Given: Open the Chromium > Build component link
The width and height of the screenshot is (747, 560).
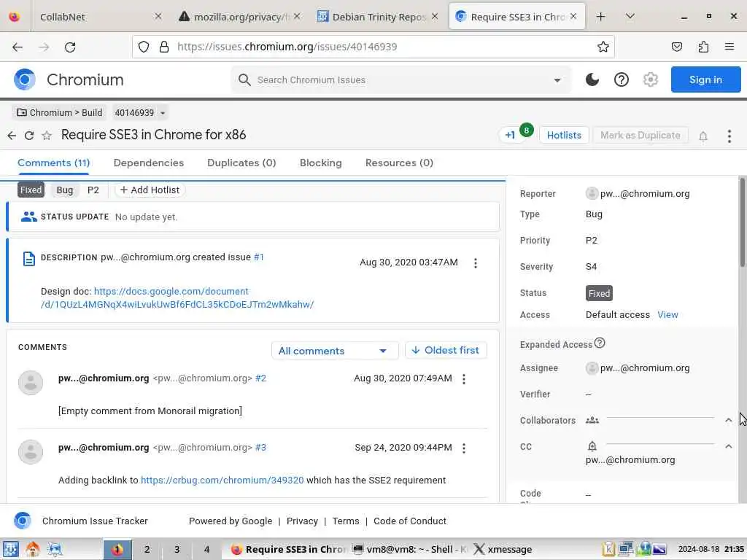Looking at the screenshot, I should 60,113.
